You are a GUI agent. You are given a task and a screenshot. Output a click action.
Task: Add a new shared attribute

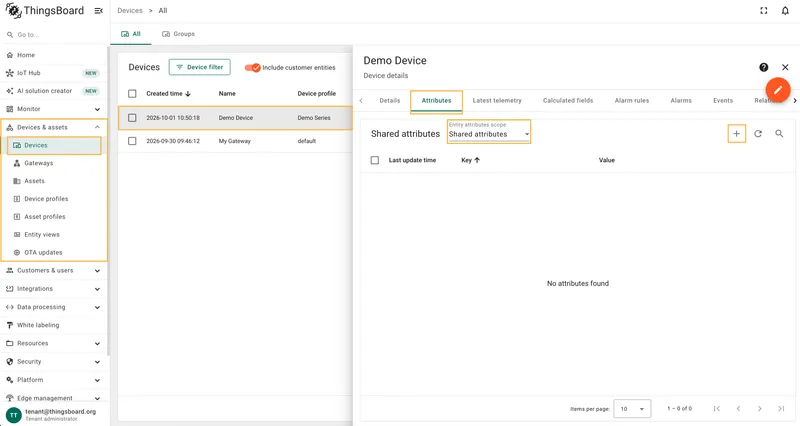[x=736, y=134]
